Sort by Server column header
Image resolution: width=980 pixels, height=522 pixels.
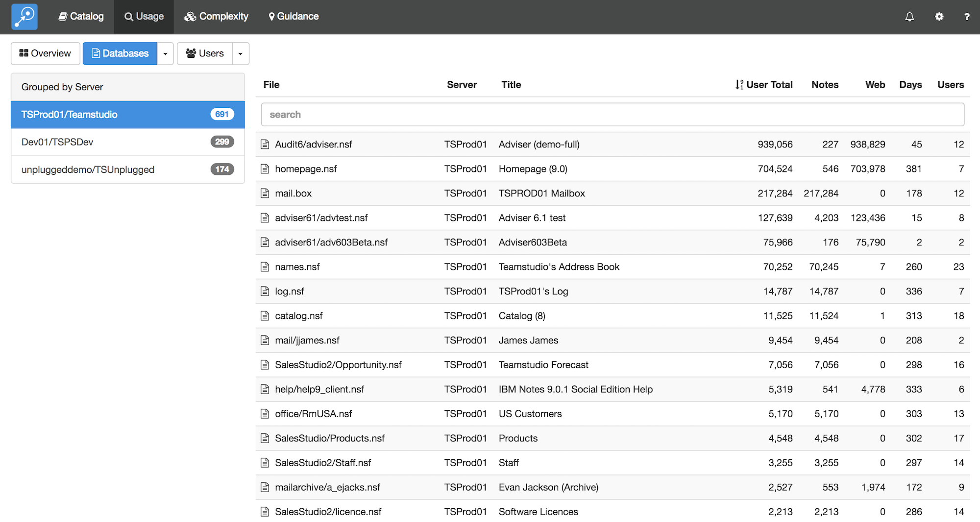(x=462, y=85)
